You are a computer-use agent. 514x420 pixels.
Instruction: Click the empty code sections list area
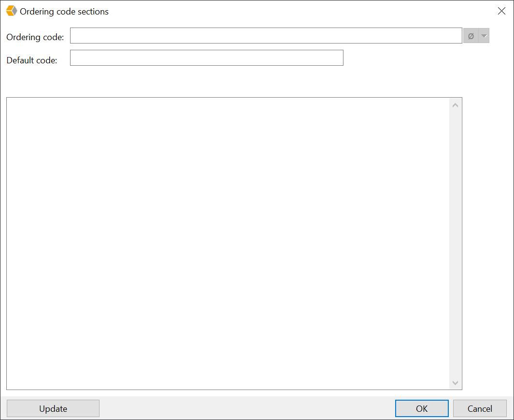(227, 242)
